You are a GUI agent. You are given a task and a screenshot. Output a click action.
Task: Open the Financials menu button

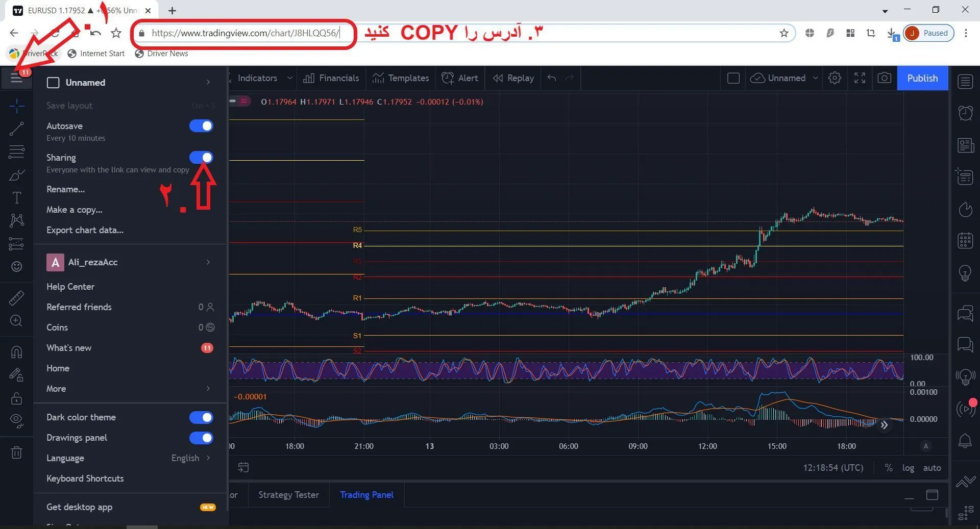click(331, 78)
